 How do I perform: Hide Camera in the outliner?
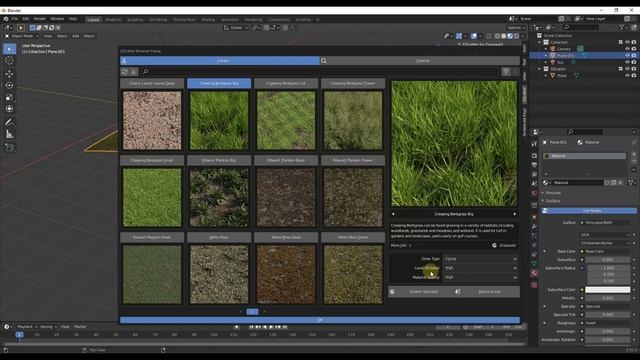pos(627,49)
